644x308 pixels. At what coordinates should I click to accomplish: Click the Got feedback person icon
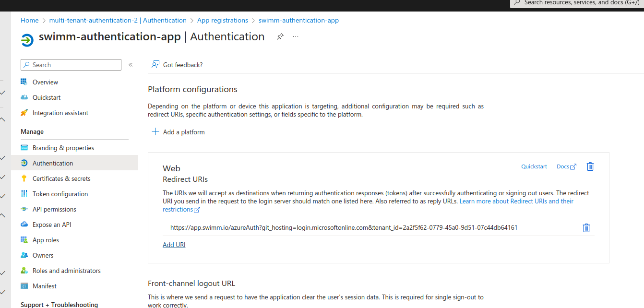(x=155, y=65)
